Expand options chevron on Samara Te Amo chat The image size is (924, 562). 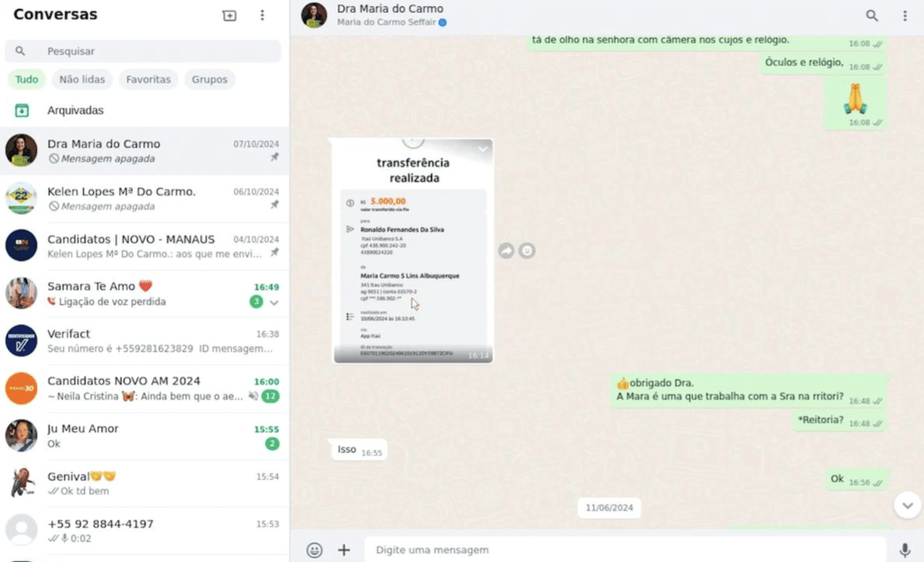(274, 302)
